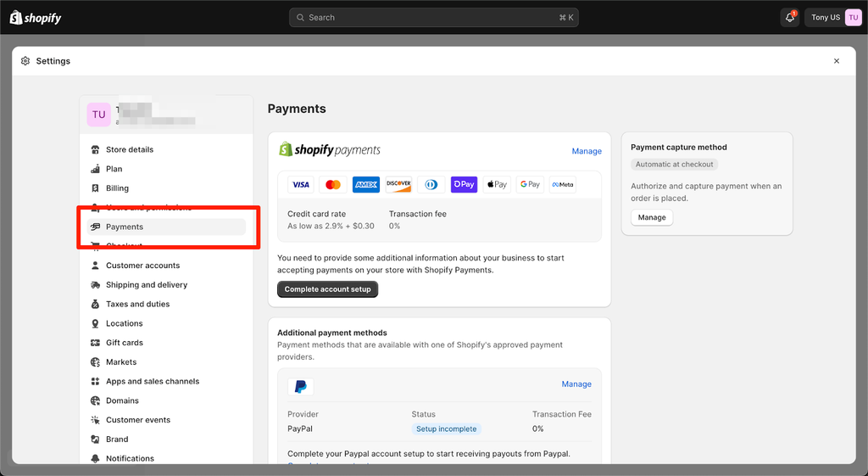Click Manage button under Payment capture method

[x=652, y=217]
